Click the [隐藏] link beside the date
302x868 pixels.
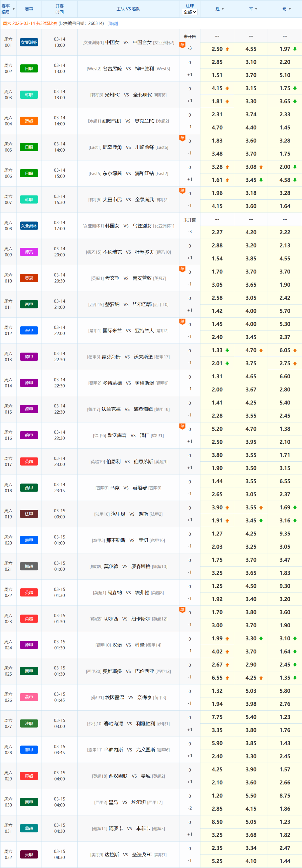[113, 23]
